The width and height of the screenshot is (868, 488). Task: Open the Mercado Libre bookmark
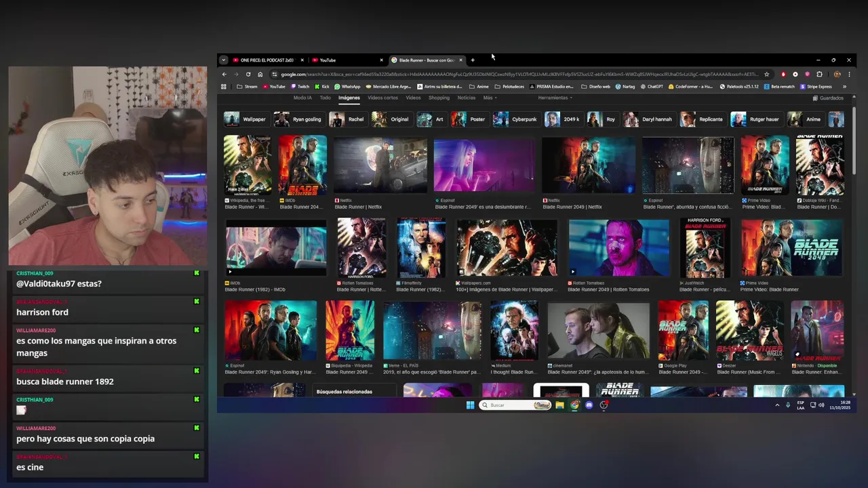pyautogui.click(x=388, y=87)
